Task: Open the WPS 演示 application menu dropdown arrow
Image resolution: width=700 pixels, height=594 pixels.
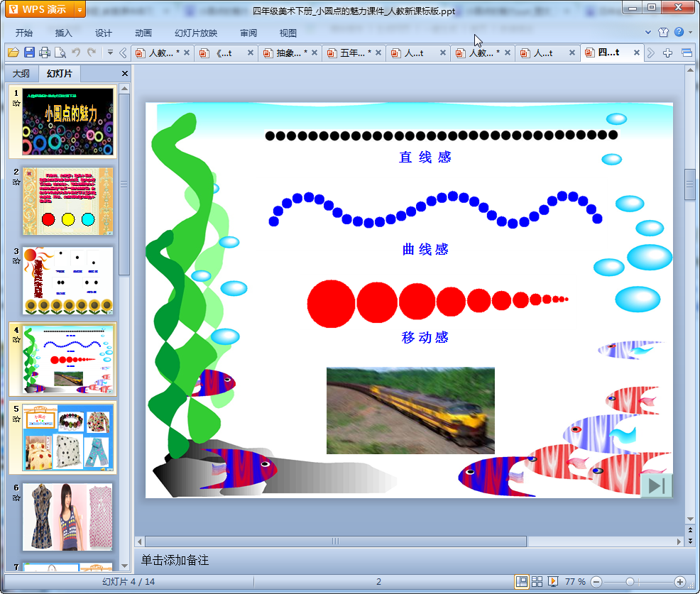Action: coord(80,9)
